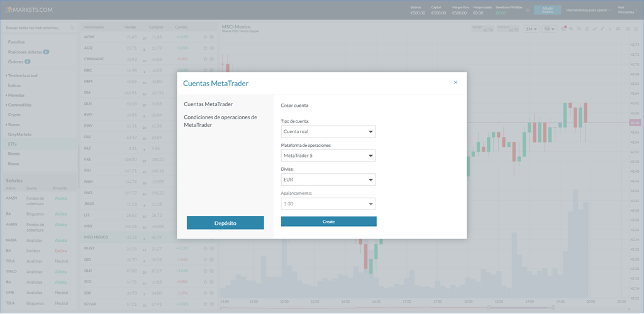Take chart snapshot with camera icon
644x314 pixels.
(628, 29)
